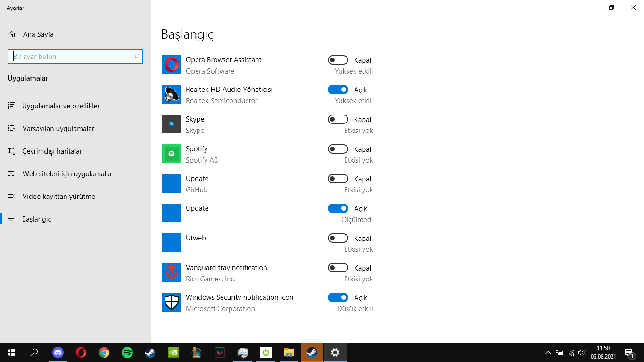644x362 pixels.
Task: Disable Windows Security notification icon toggle
Action: (338, 297)
